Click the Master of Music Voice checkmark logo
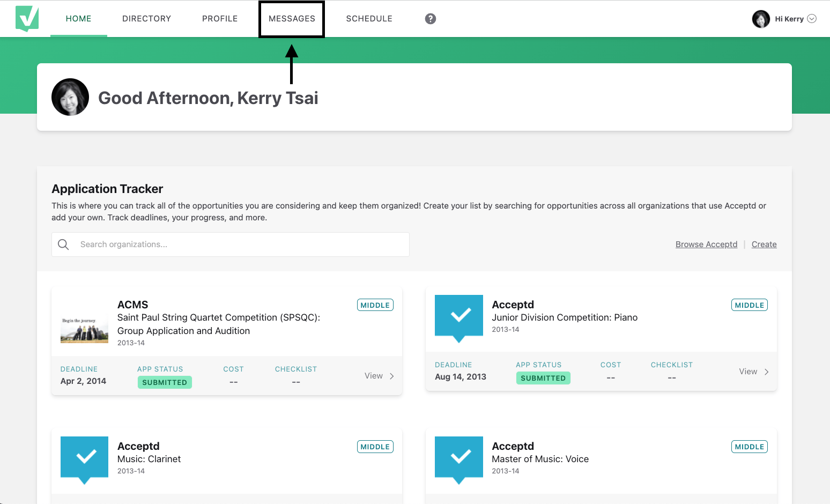This screenshot has height=504, width=830. [x=459, y=460]
